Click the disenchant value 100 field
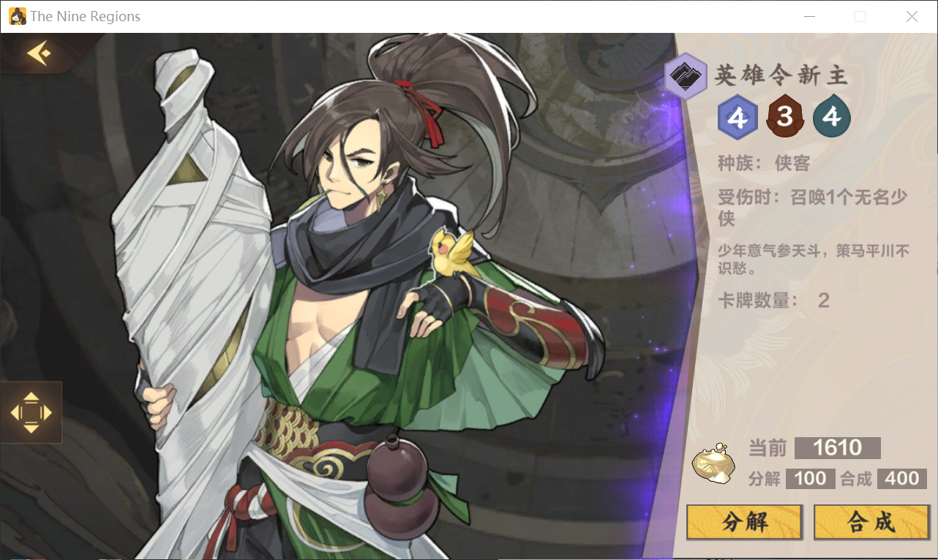 (x=811, y=479)
